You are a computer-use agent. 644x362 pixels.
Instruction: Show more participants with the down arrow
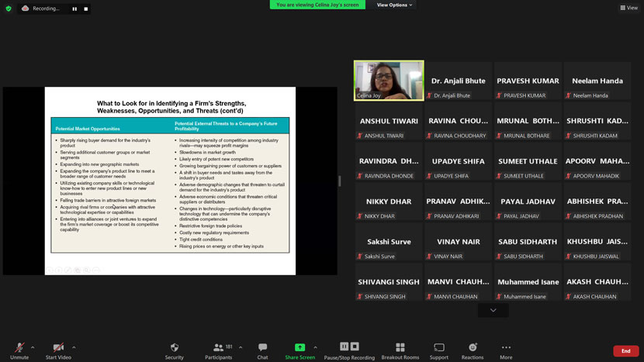tap(493, 310)
